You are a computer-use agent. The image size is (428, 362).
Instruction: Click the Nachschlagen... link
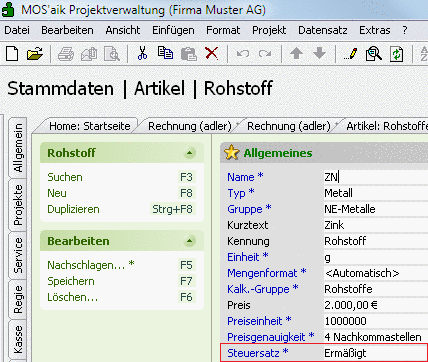[x=91, y=265]
